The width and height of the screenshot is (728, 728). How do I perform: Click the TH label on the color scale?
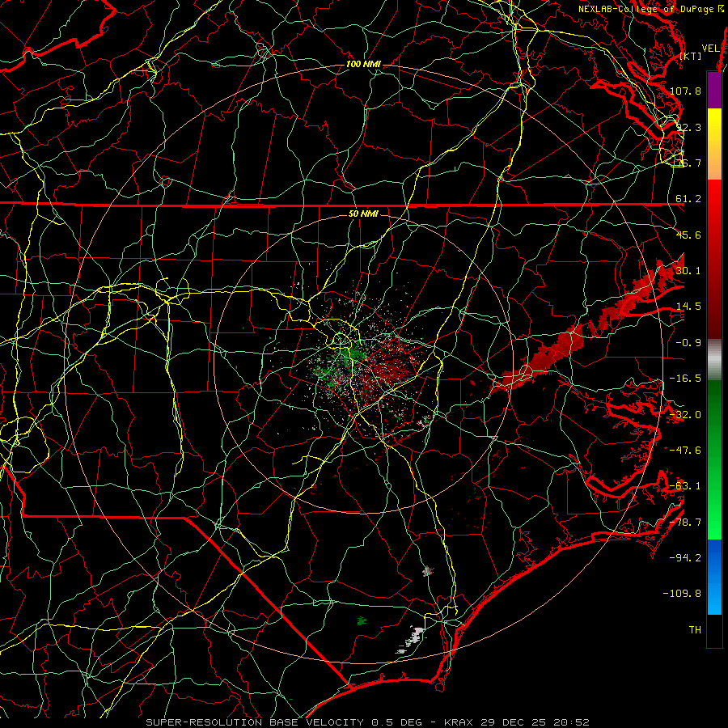click(695, 630)
